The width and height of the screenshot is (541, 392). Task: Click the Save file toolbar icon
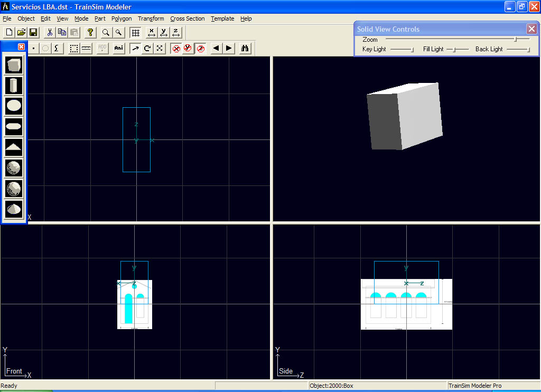click(x=33, y=32)
